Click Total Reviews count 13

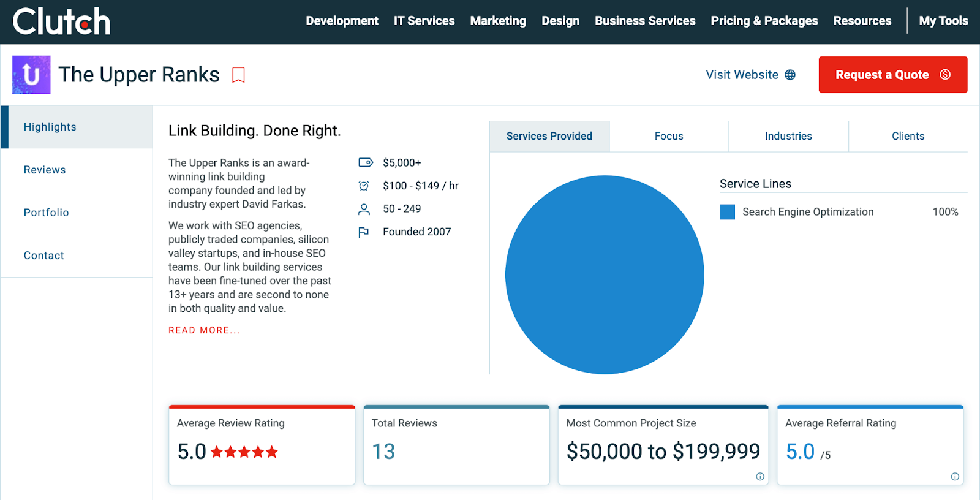(x=383, y=452)
